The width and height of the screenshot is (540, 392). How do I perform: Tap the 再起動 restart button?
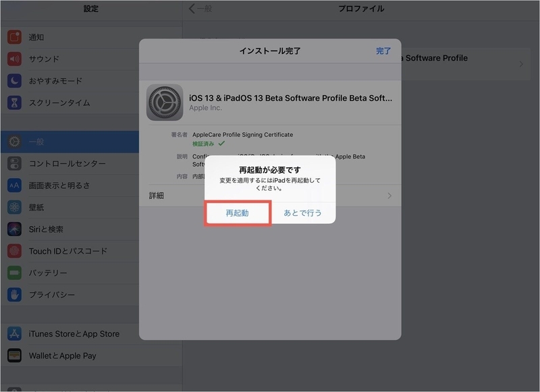[x=237, y=213]
